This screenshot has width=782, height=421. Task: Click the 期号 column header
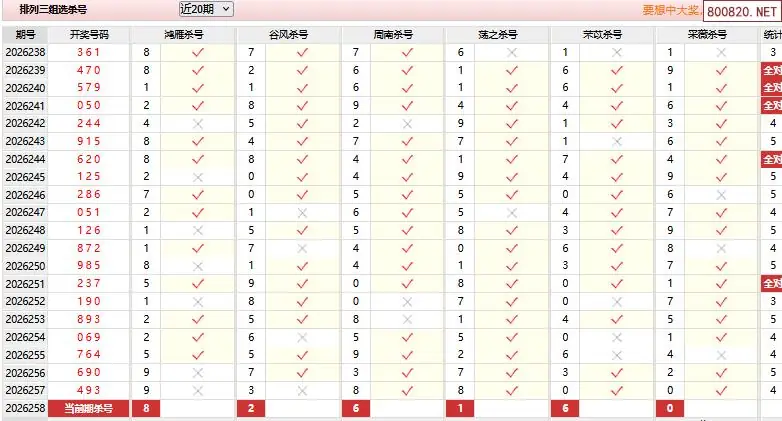(x=25, y=34)
